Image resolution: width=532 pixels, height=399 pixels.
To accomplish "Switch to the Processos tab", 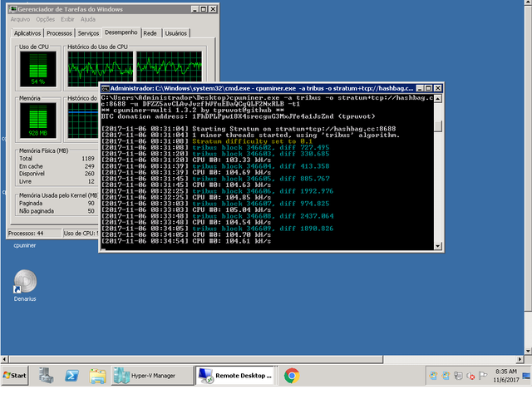I will coord(59,33).
